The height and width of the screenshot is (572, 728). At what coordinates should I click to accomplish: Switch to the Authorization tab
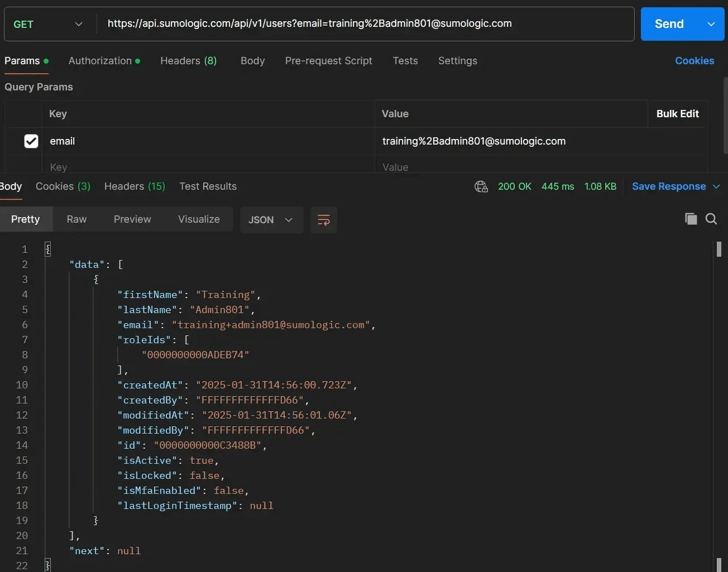(100, 61)
